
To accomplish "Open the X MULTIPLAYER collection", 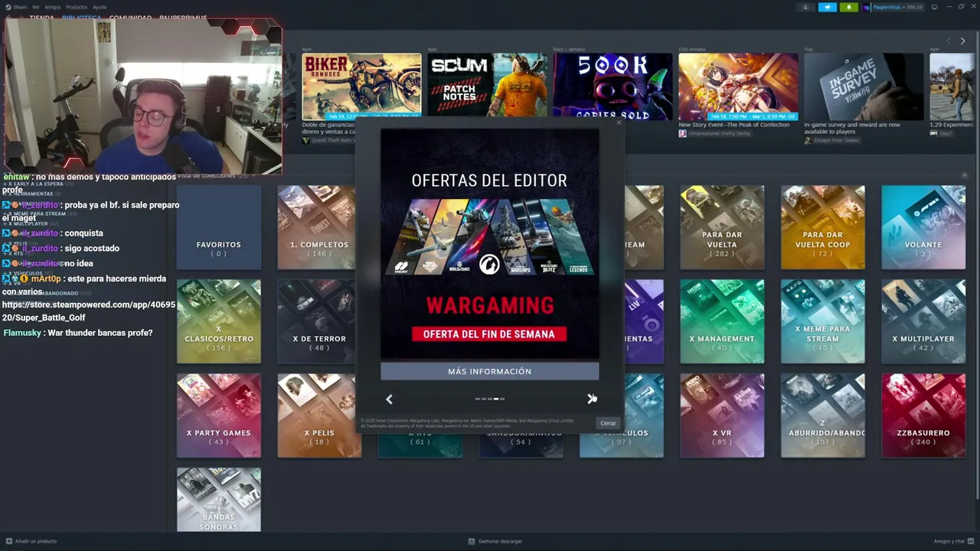I will [x=923, y=321].
